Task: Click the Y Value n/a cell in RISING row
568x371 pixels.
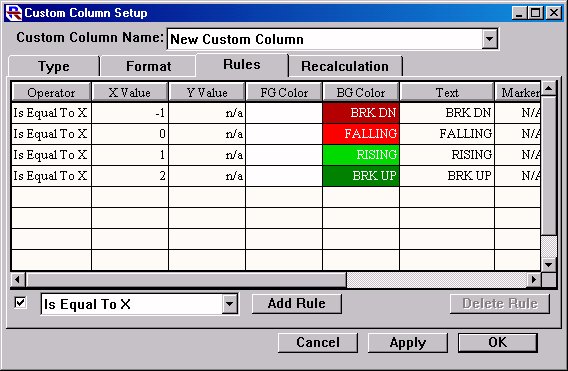Action: (207, 155)
